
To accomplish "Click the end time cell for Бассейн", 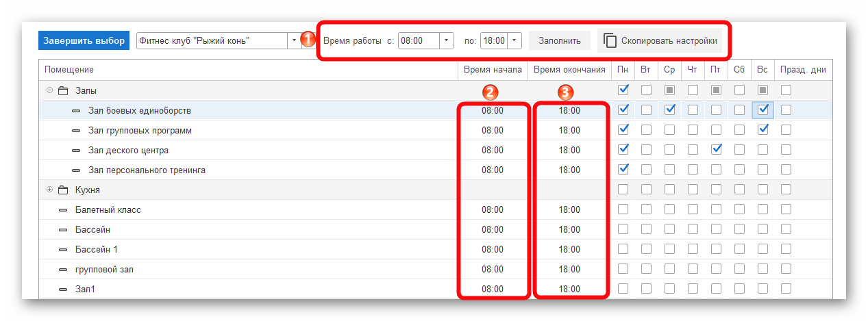I will tap(569, 230).
